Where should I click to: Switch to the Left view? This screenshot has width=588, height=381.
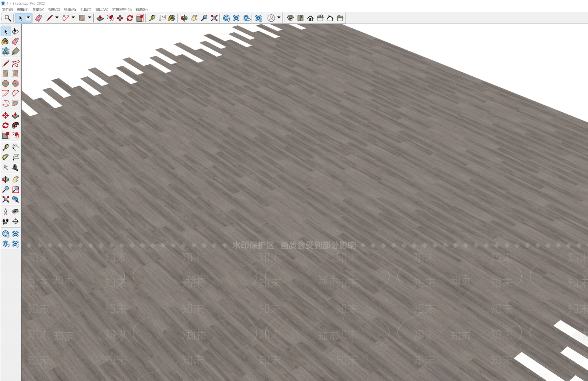340,18
